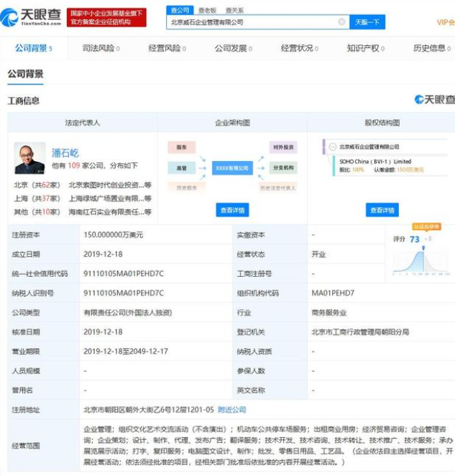Select the credit code value in 统一社会信用代码 row
The width and height of the screenshot is (455, 476).
click(x=124, y=273)
